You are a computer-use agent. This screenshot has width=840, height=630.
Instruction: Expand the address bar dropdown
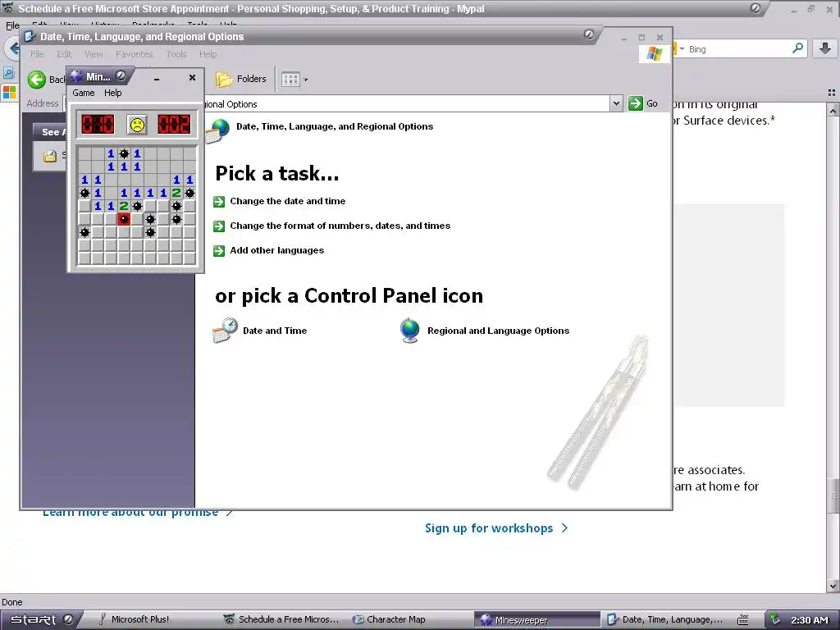[616, 103]
